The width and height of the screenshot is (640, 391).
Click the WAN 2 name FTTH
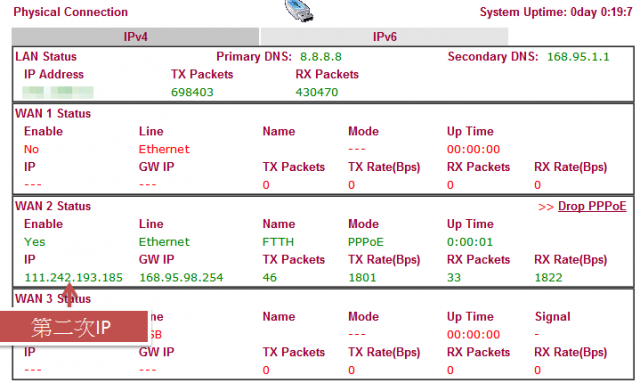coord(278,242)
